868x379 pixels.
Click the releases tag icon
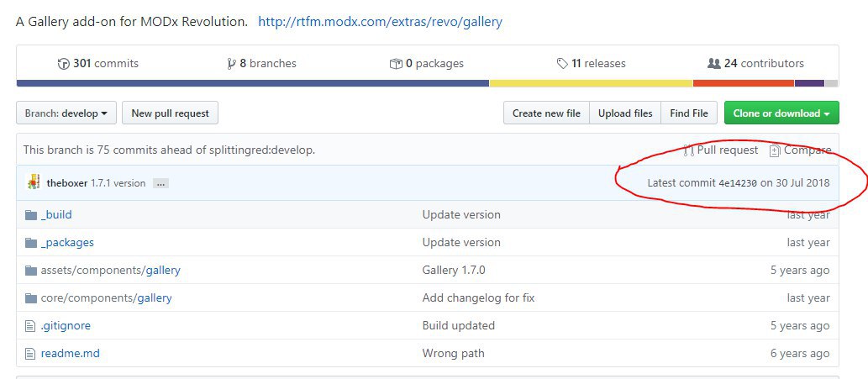pyautogui.click(x=562, y=64)
